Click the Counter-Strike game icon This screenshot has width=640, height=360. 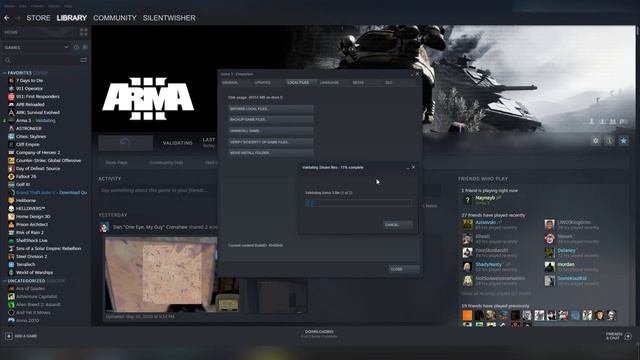[11, 161]
